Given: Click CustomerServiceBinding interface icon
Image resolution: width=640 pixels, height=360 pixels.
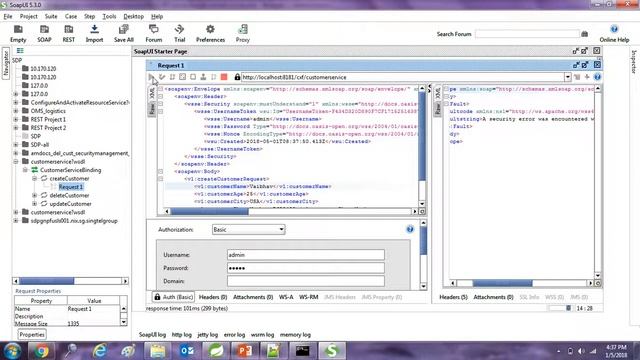Looking at the screenshot, I should [x=35, y=170].
